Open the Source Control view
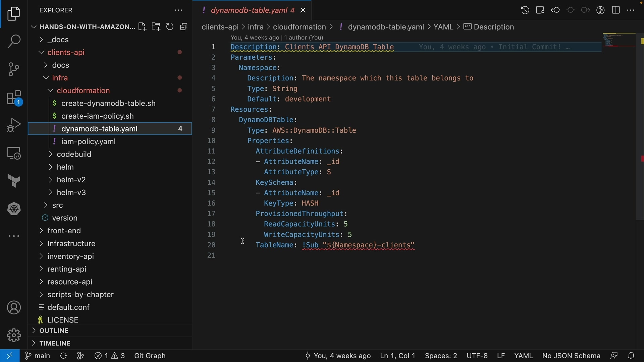 click(x=14, y=69)
